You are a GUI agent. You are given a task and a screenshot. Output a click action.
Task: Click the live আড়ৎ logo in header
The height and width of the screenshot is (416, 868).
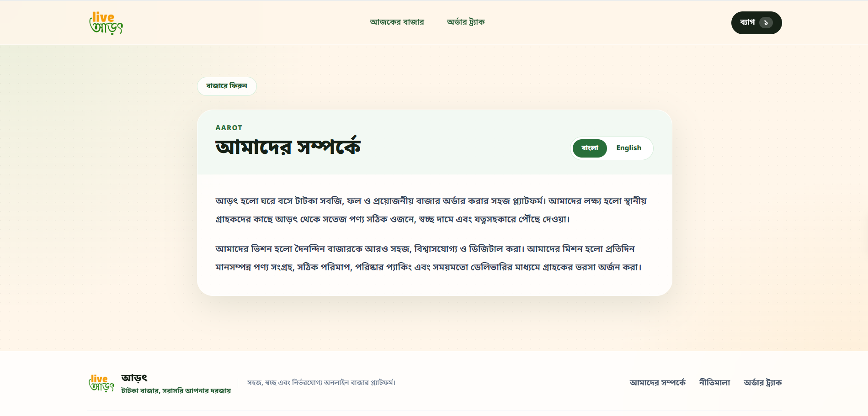[x=106, y=23]
